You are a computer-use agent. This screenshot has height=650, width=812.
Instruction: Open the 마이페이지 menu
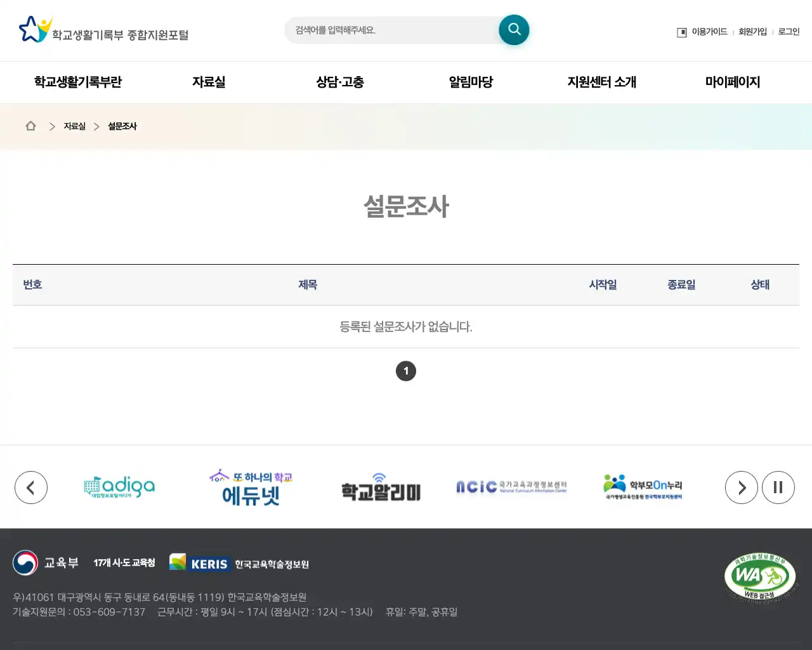733,82
